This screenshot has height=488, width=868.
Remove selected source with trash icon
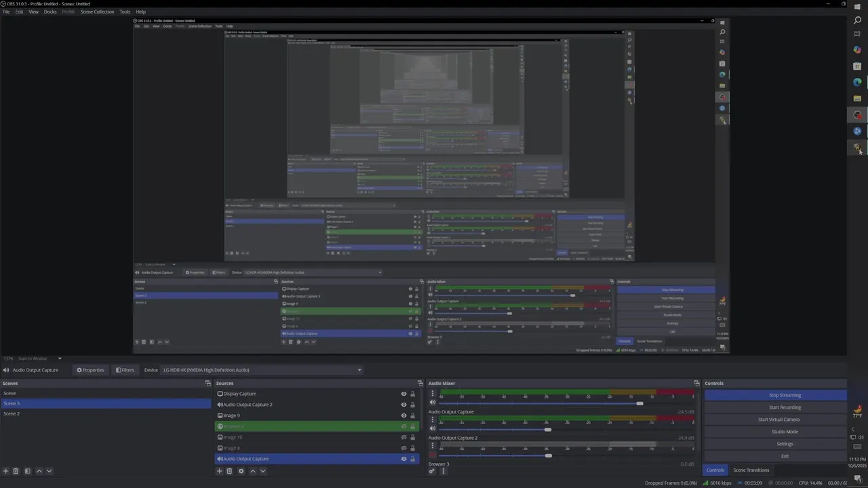229,471
